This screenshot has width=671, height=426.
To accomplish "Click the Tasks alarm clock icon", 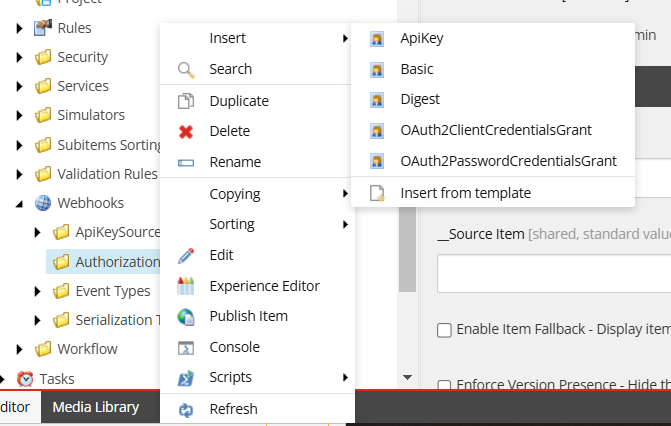I will pyautogui.click(x=25, y=379).
